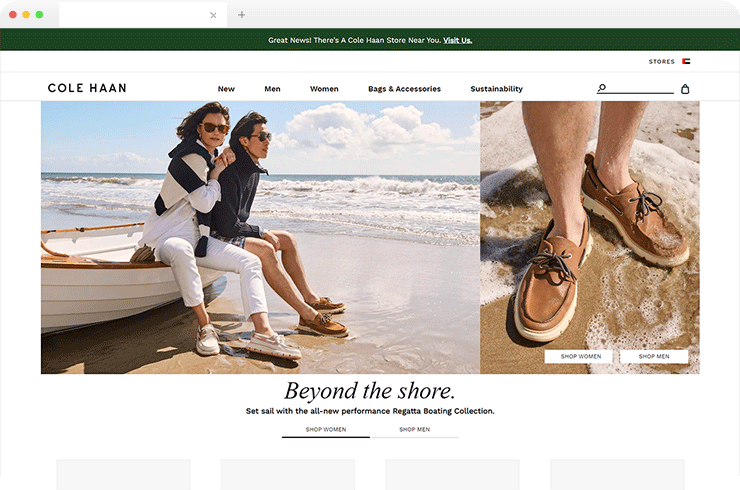
Task: Click the search magnifier icon
Action: tap(601, 88)
